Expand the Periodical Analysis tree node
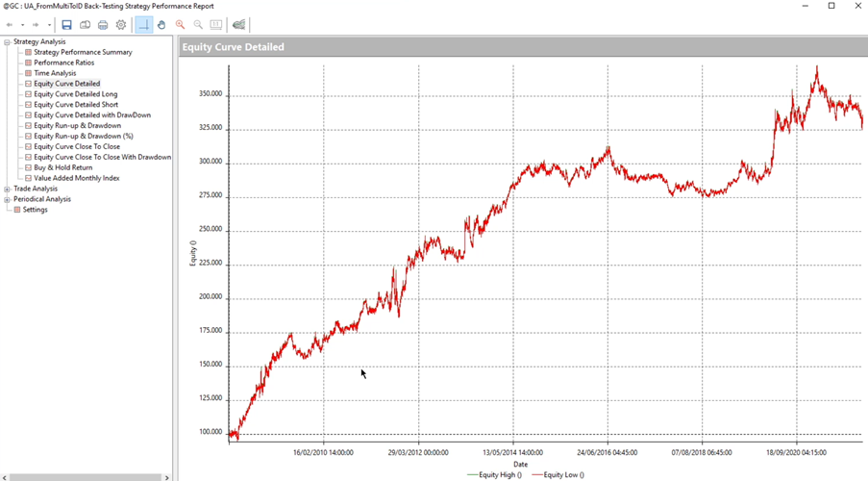The image size is (868, 481). click(x=7, y=199)
